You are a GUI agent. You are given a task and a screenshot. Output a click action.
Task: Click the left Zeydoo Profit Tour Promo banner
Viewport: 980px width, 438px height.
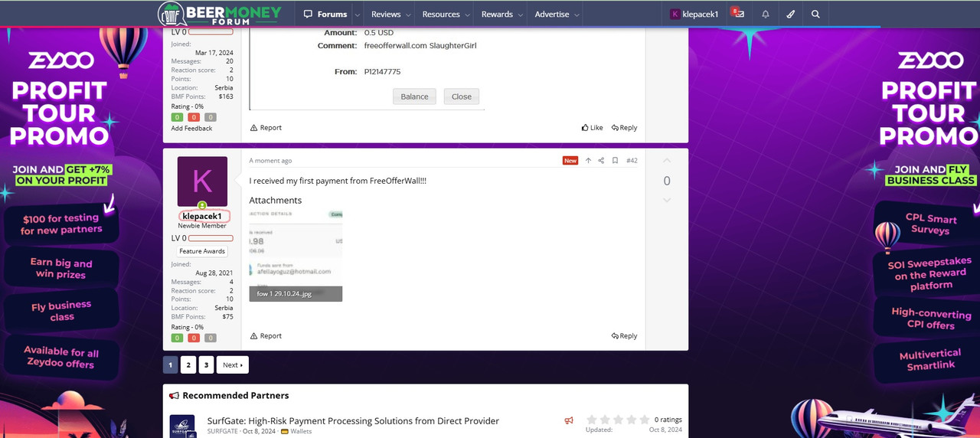point(61,233)
